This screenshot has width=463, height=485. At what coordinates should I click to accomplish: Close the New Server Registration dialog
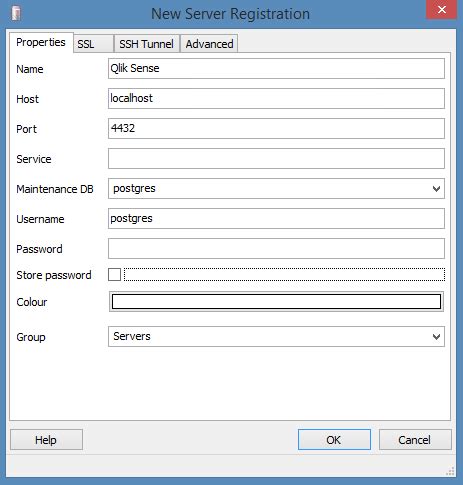442,10
